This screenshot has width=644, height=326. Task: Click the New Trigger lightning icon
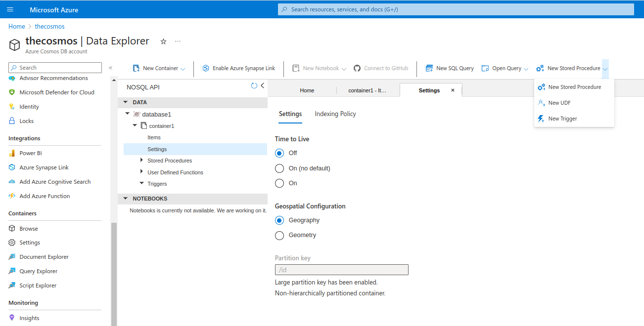tap(541, 119)
